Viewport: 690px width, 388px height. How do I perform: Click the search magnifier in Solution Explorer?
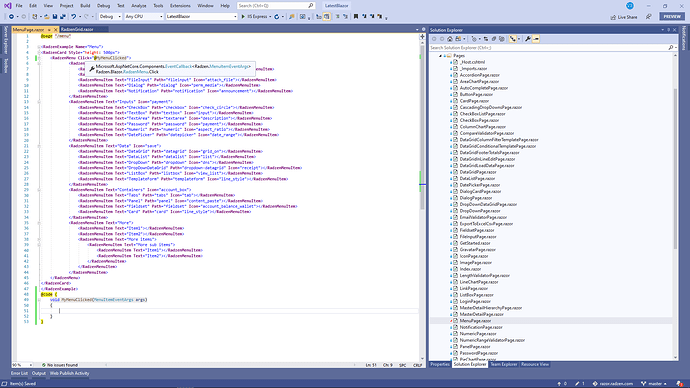click(671, 48)
